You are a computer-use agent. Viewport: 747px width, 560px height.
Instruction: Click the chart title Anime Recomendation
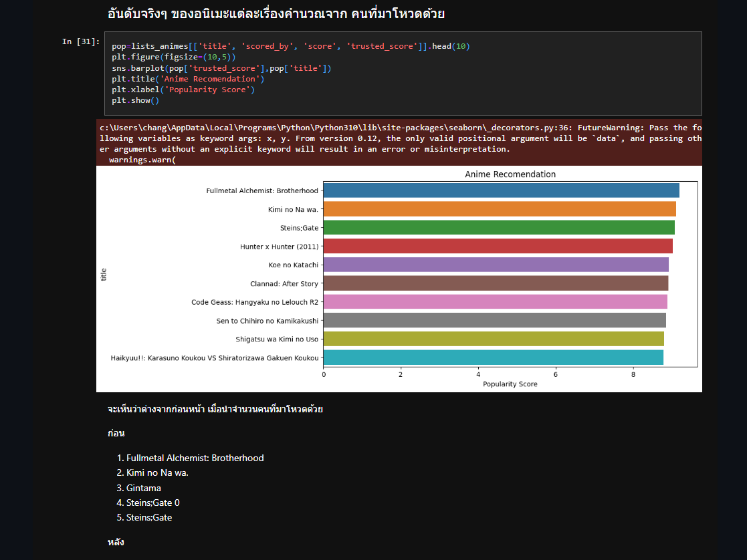click(x=510, y=174)
